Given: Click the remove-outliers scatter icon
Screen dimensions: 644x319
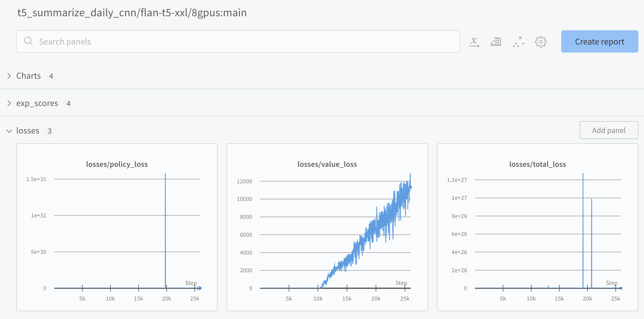Looking at the screenshot, I should (518, 41).
